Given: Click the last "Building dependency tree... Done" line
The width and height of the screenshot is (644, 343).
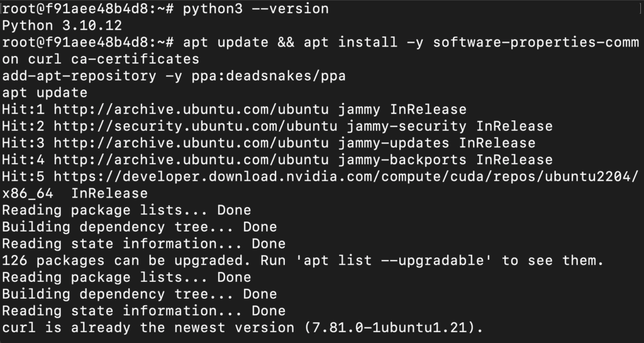Looking at the screenshot, I should tap(139, 294).
